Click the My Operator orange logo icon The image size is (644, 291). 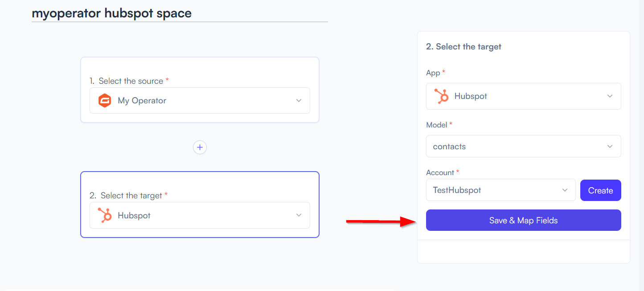pos(105,101)
